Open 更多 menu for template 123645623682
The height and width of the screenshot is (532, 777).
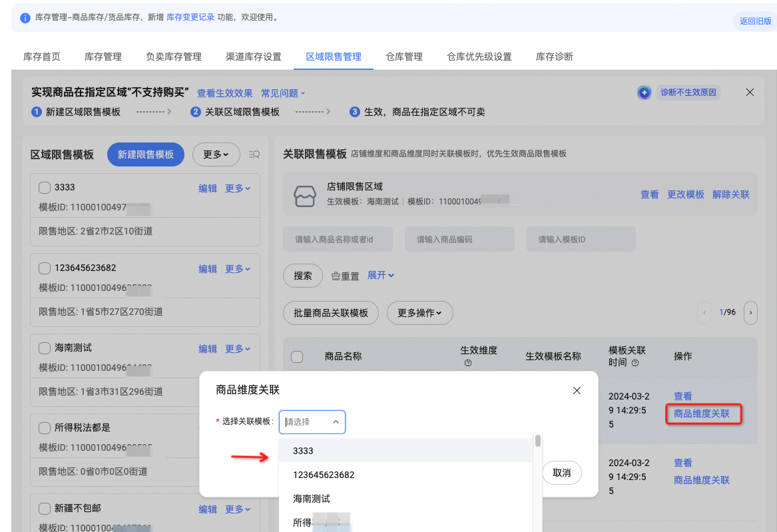pos(238,269)
